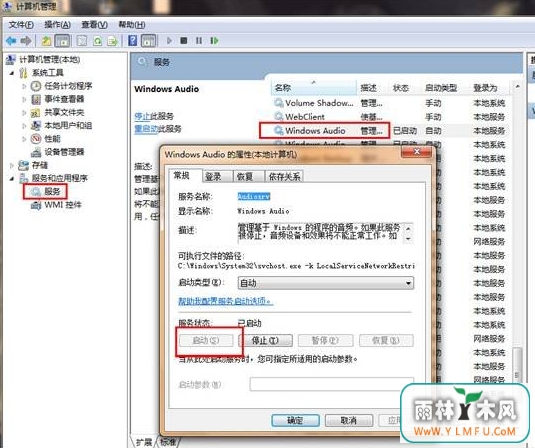535x448 pixels.
Task: Open the 帮助(H) menu
Action: point(131,25)
